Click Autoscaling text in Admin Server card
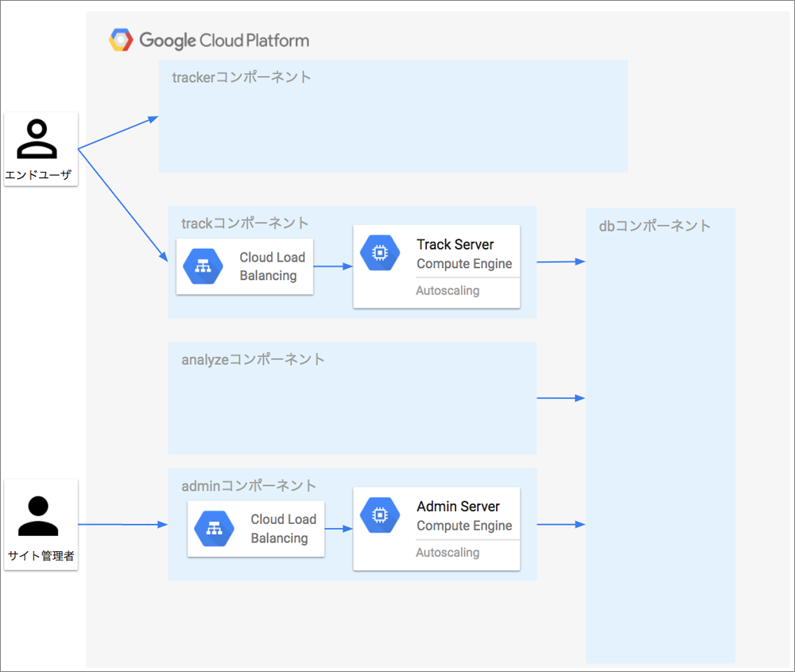Image resolution: width=795 pixels, height=672 pixels. tap(448, 552)
